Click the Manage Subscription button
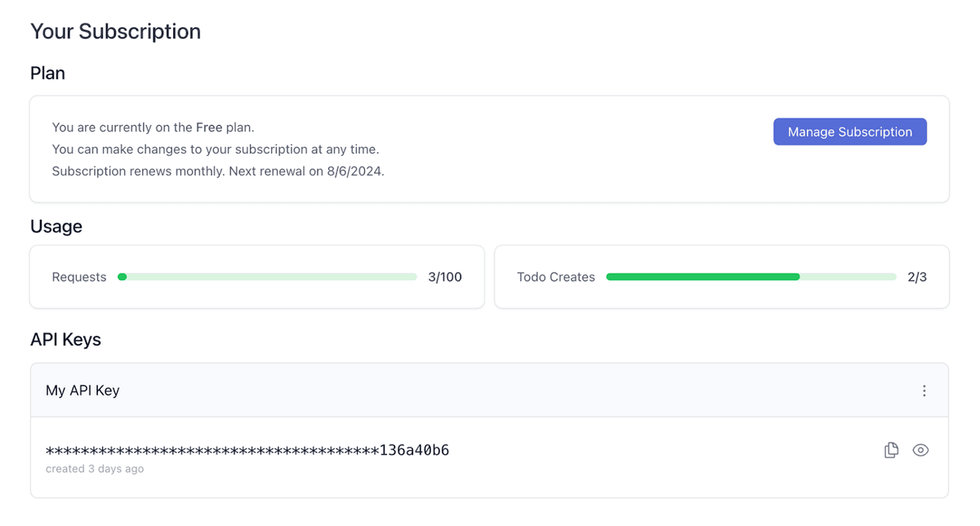The height and width of the screenshot is (526, 980). point(849,131)
